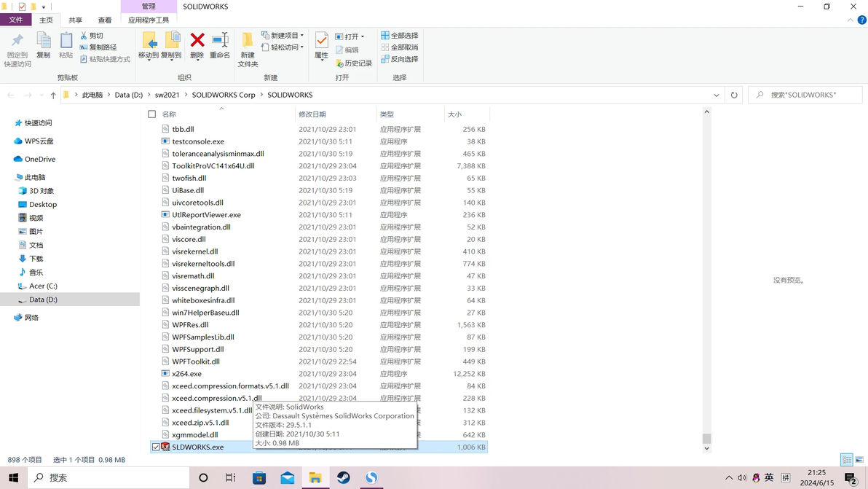Screen dimensions: 868x489
Task: Refresh the current folder view
Action: [x=734, y=95]
